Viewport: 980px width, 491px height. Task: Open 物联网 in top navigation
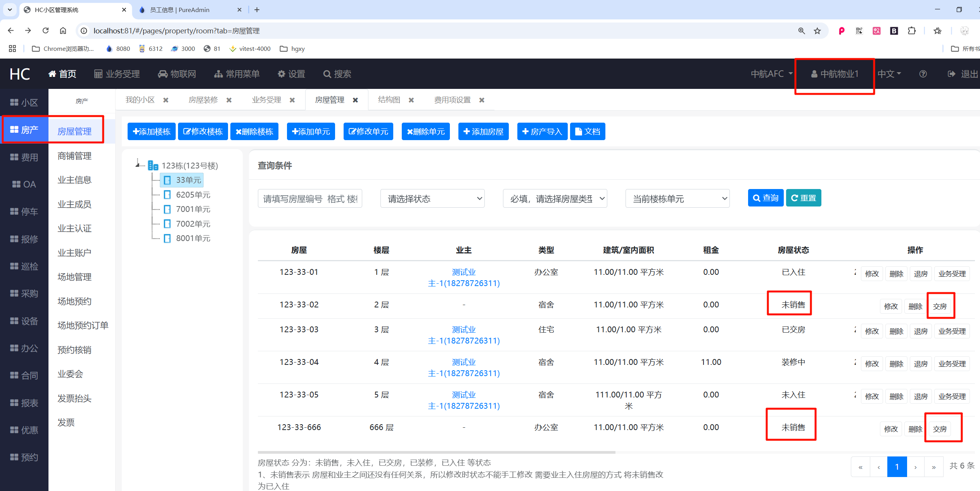pos(177,74)
